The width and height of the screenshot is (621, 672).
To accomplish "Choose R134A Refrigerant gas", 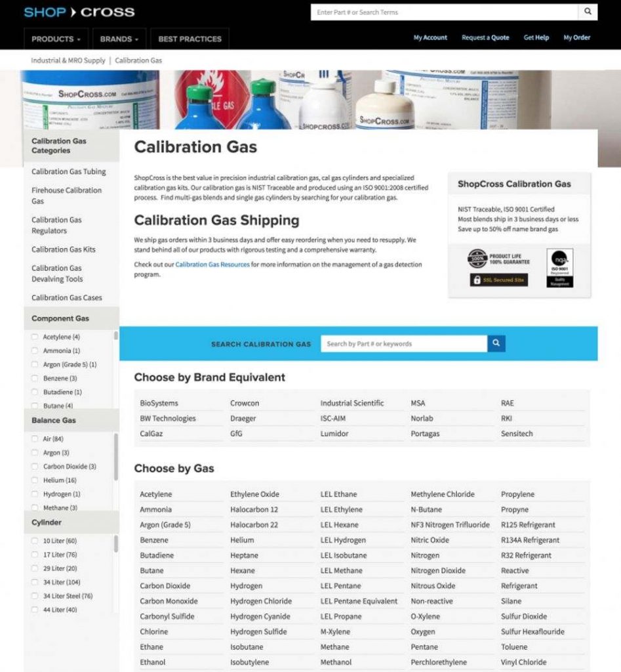I will (x=531, y=540).
